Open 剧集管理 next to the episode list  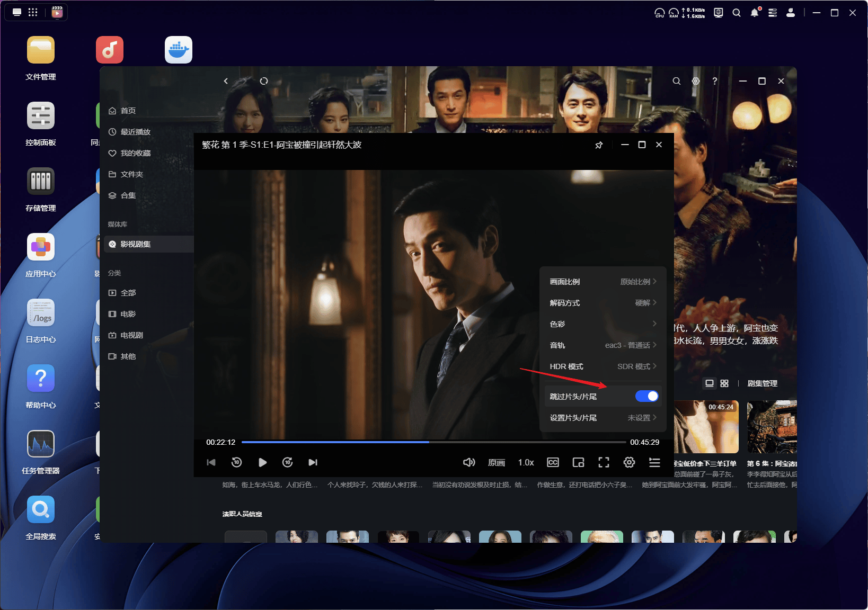click(x=762, y=383)
